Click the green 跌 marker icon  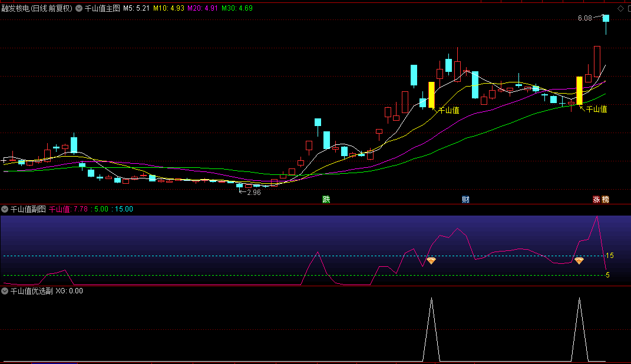tap(326, 199)
